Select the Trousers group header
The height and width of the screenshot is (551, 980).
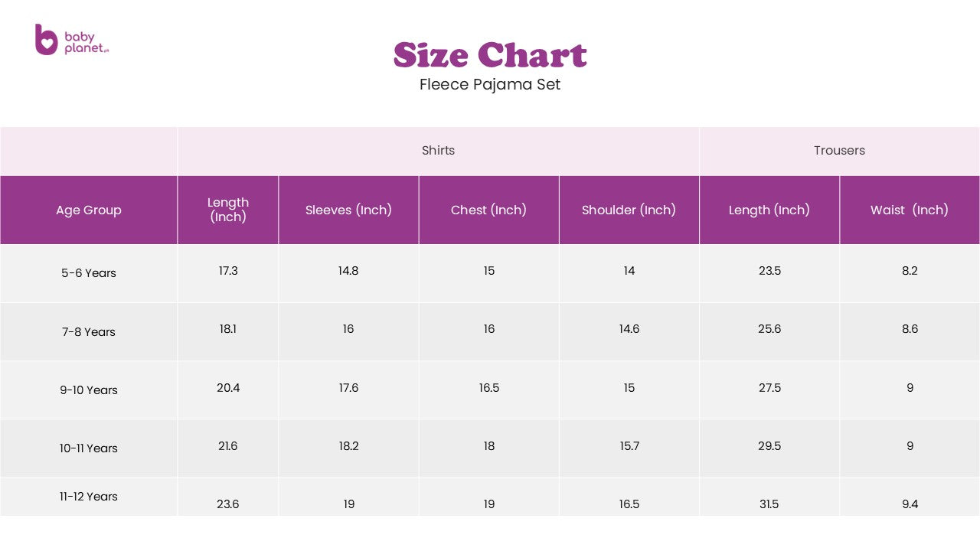839,151
